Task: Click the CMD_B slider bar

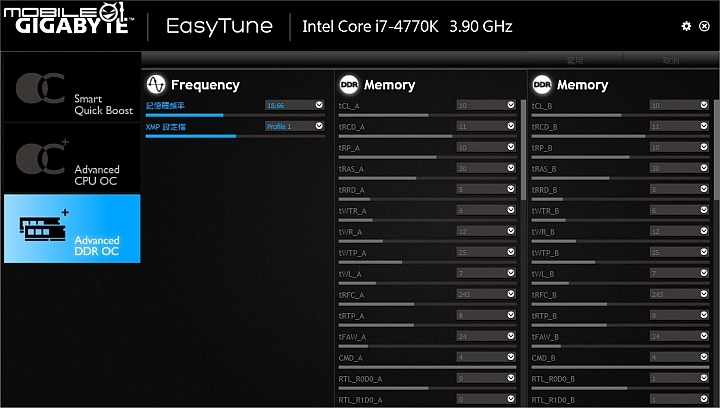Action: pos(620,367)
